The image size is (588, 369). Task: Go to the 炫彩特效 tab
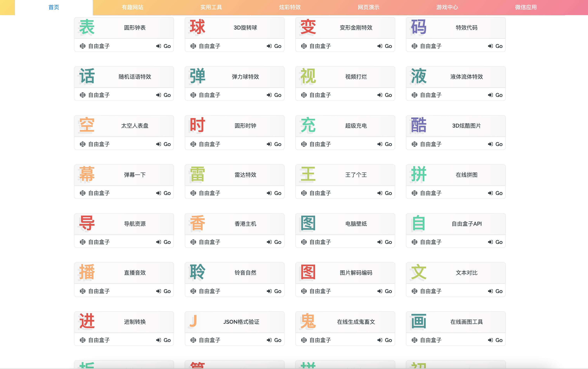[x=290, y=7]
